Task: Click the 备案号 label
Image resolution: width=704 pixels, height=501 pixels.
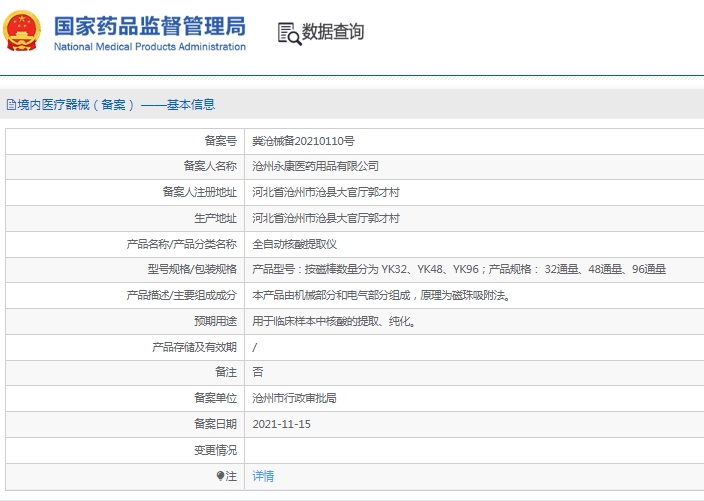Action: coord(220,141)
